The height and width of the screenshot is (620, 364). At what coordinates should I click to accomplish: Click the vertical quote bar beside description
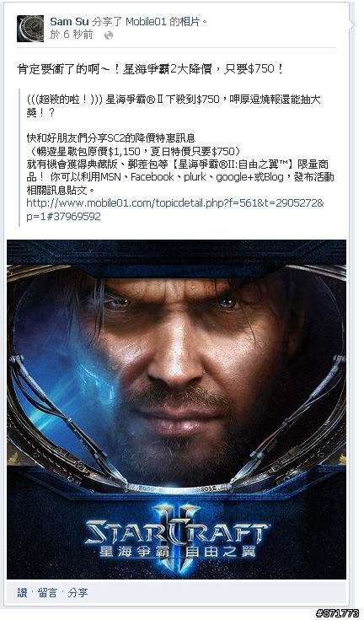click(x=19, y=158)
